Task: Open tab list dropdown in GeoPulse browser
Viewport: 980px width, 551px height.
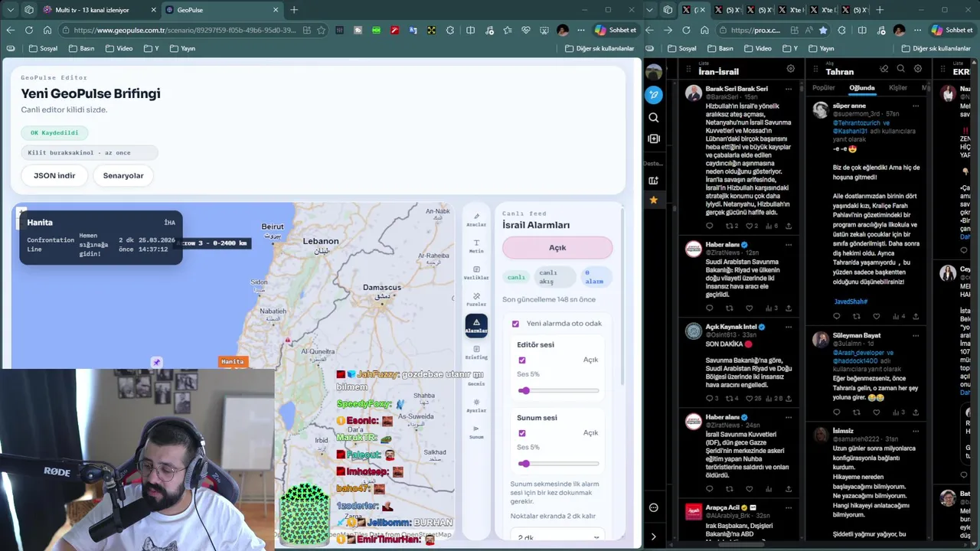Action: tap(10, 10)
